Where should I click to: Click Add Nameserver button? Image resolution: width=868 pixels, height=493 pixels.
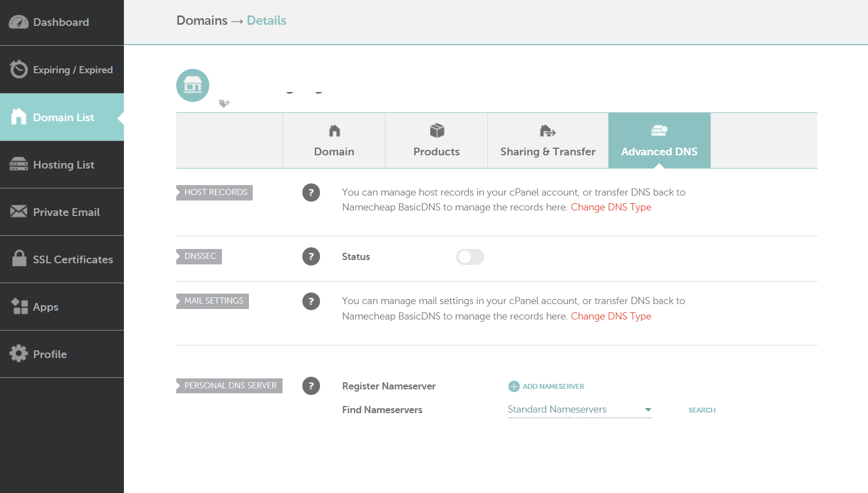click(x=546, y=386)
